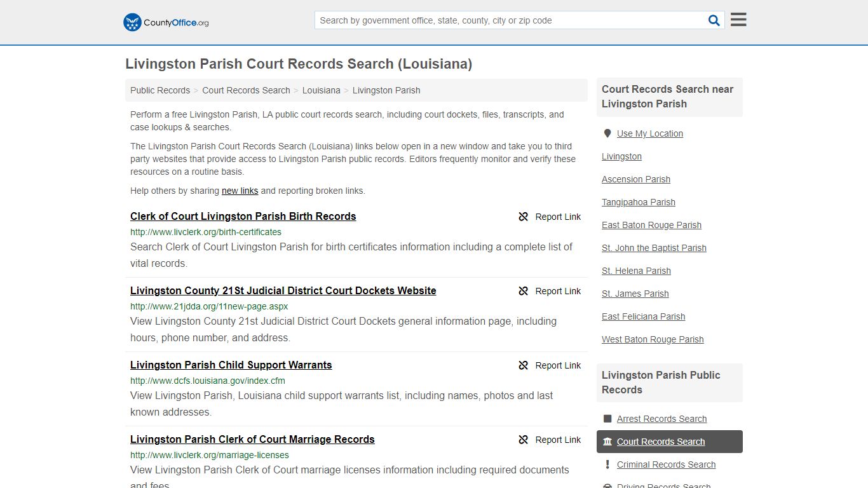
Task: Open Clerk of Court Livingston Parish Birth Records
Action: pyautogui.click(x=243, y=216)
